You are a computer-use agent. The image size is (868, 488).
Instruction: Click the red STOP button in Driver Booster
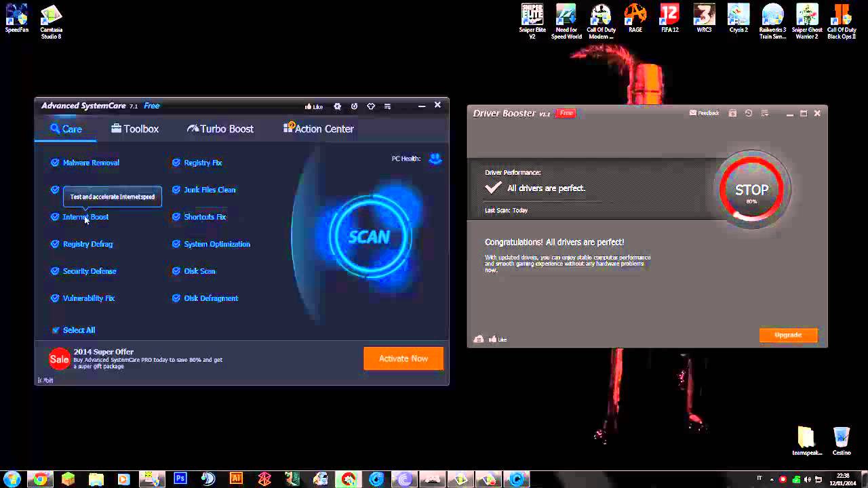751,190
